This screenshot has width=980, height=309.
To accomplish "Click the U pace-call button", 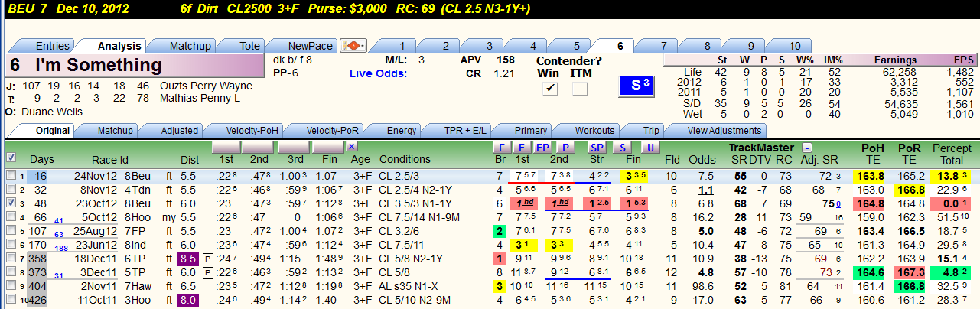I will click(x=650, y=147).
